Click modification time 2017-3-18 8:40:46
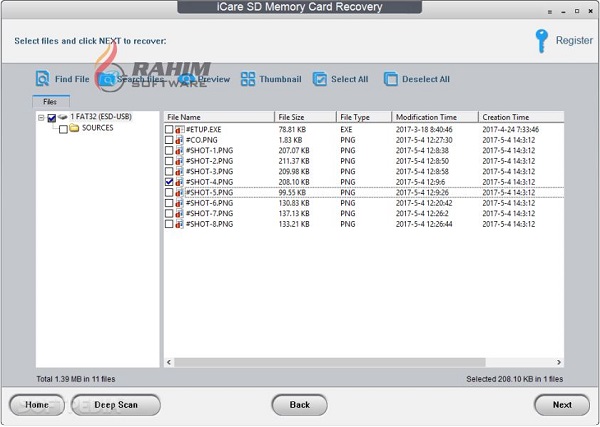The height and width of the screenshot is (427, 600). (424, 130)
